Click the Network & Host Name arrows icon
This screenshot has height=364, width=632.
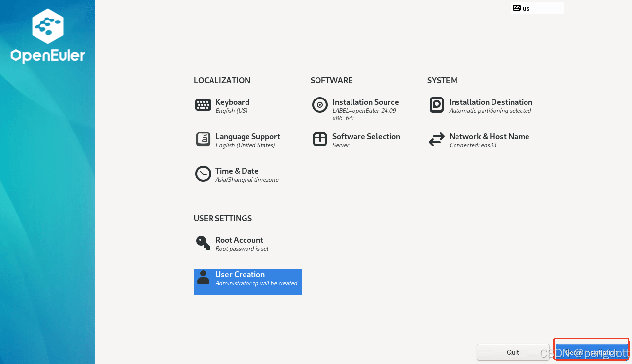(x=437, y=140)
